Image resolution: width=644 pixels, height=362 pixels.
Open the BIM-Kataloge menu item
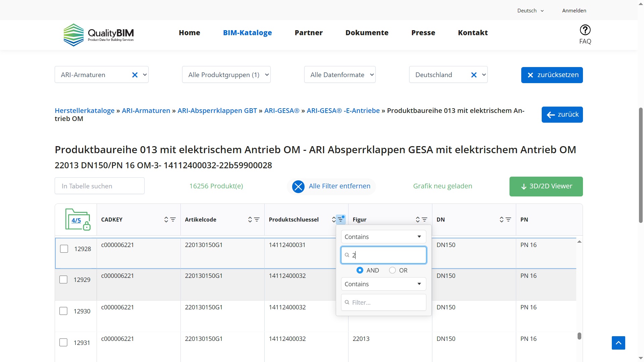pos(248,33)
